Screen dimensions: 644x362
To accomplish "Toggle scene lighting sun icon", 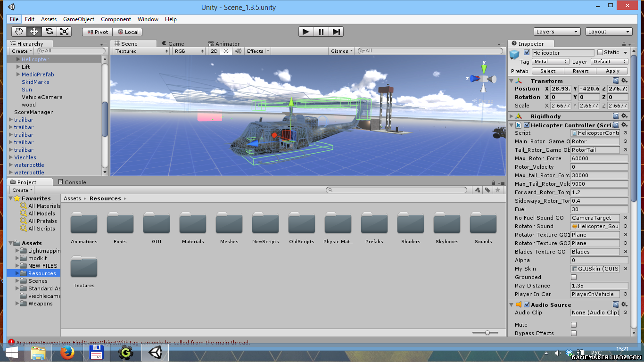I will pyautogui.click(x=226, y=51).
